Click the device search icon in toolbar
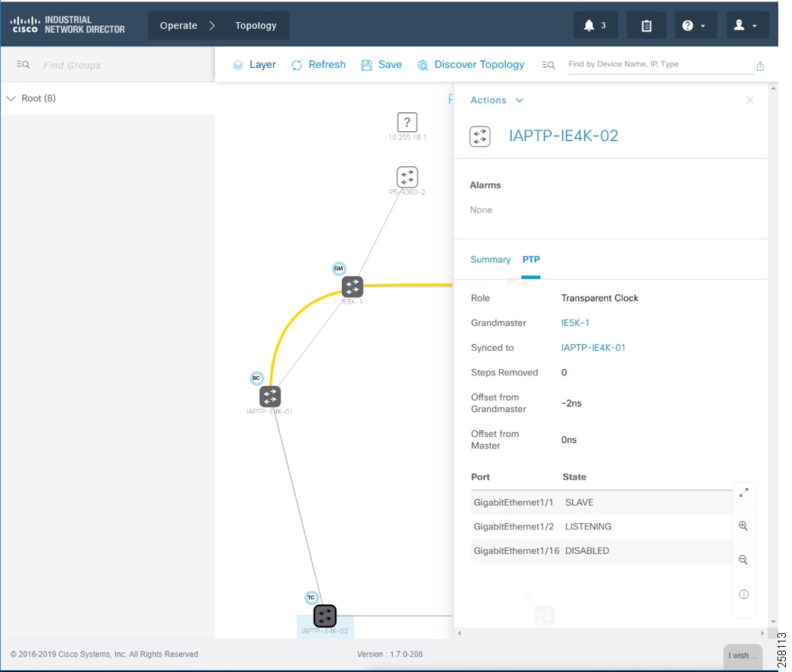 549,65
